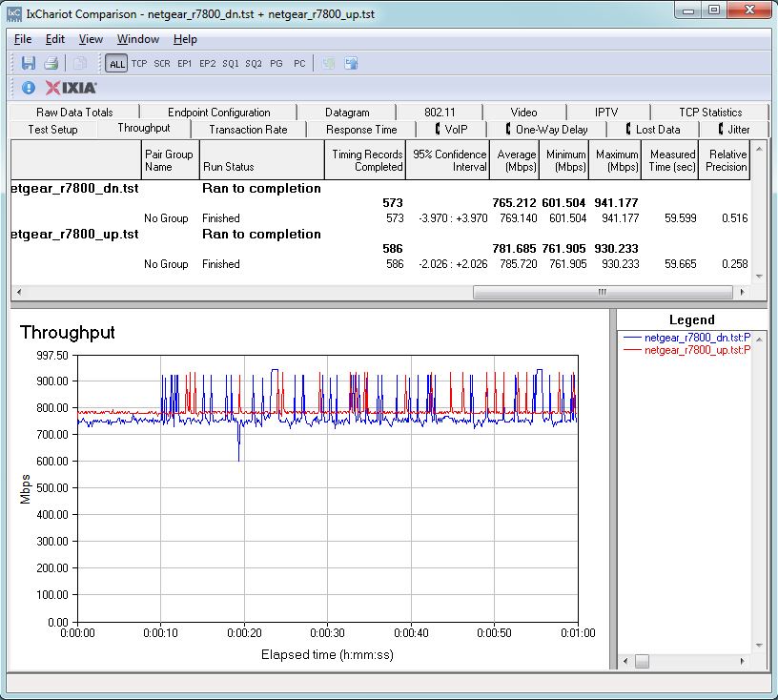This screenshot has height=700, width=778.
Task: Click the Minimum (Mbps) column header
Action: tap(564, 160)
